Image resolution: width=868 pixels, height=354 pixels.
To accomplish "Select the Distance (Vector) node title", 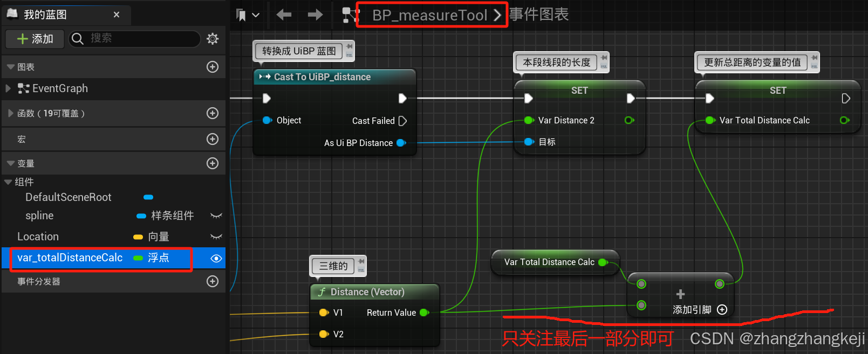I will 367,292.
